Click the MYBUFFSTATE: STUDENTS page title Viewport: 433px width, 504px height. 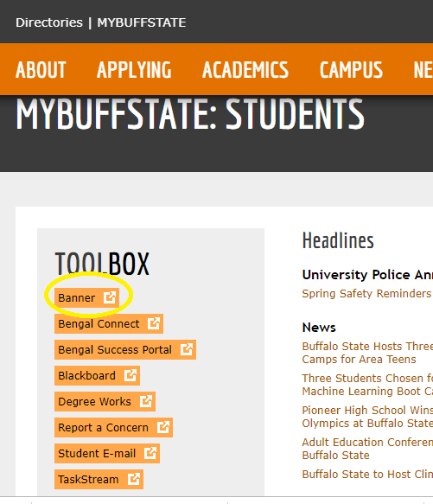pyautogui.click(x=190, y=113)
